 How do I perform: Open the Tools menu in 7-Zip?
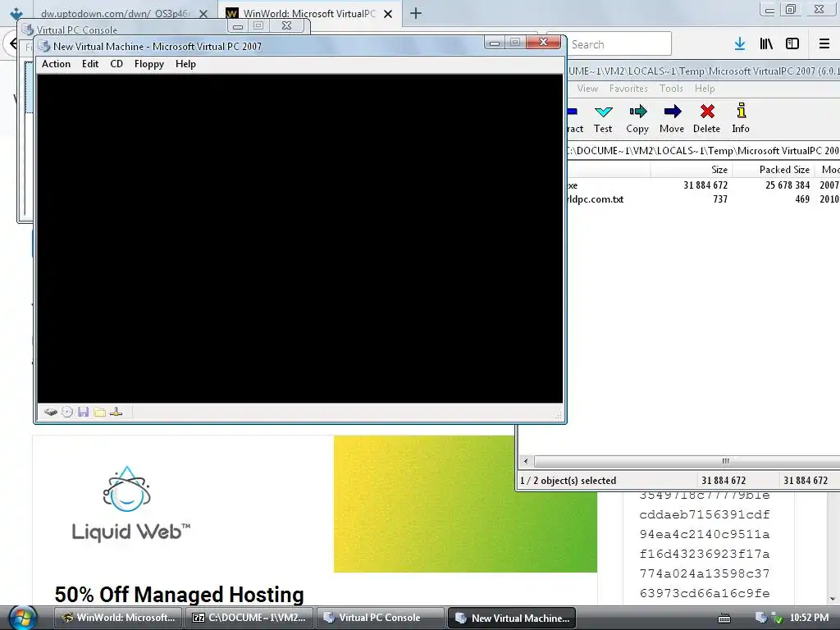(671, 89)
